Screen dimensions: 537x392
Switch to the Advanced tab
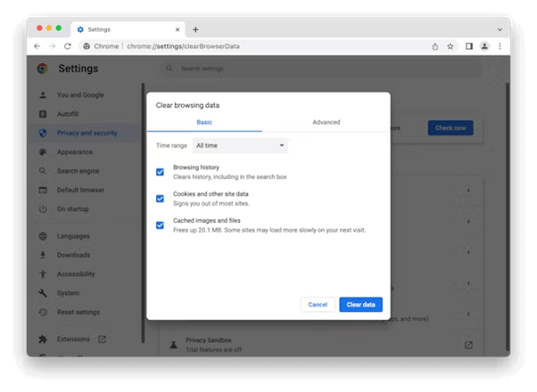pyautogui.click(x=326, y=122)
